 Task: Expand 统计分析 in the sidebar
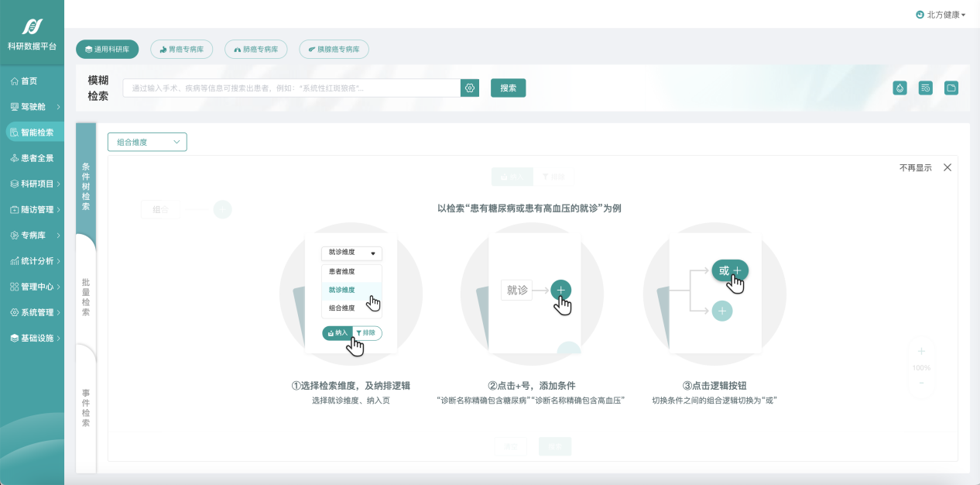tap(36, 260)
